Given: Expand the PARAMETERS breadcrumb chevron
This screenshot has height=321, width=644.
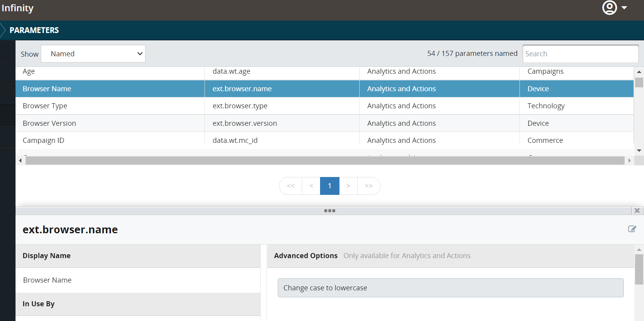Looking at the screenshot, I should click(x=3, y=30).
